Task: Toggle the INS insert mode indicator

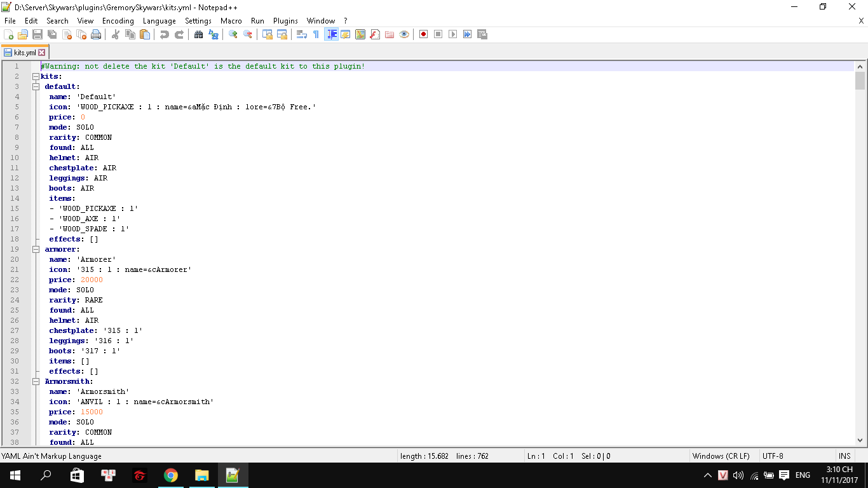Action: click(844, 456)
